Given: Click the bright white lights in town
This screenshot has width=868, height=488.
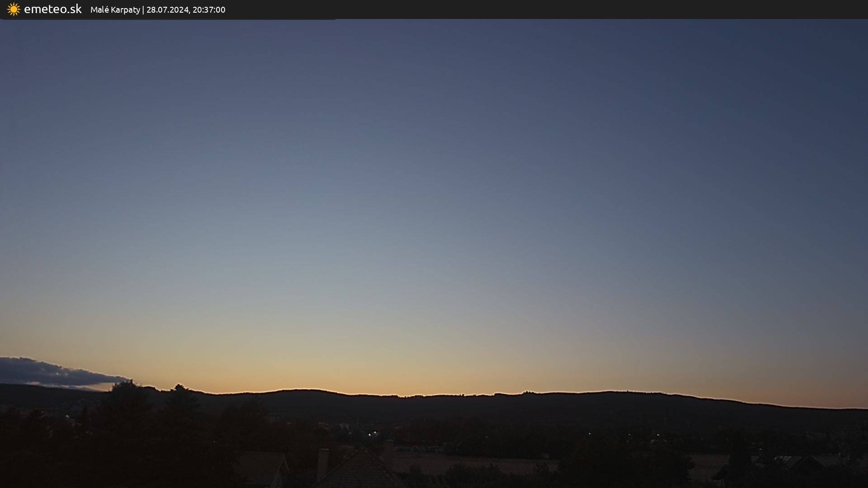Looking at the screenshot, I should 372,434.
